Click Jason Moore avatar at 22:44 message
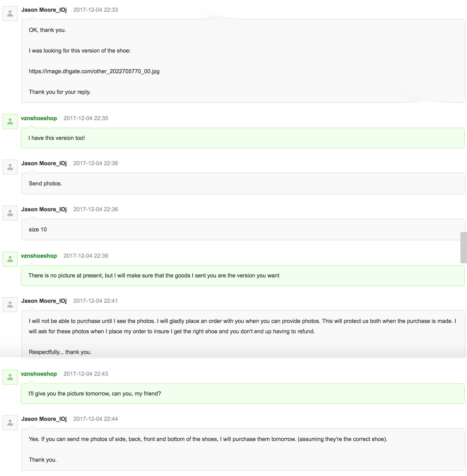 [10, 422]
